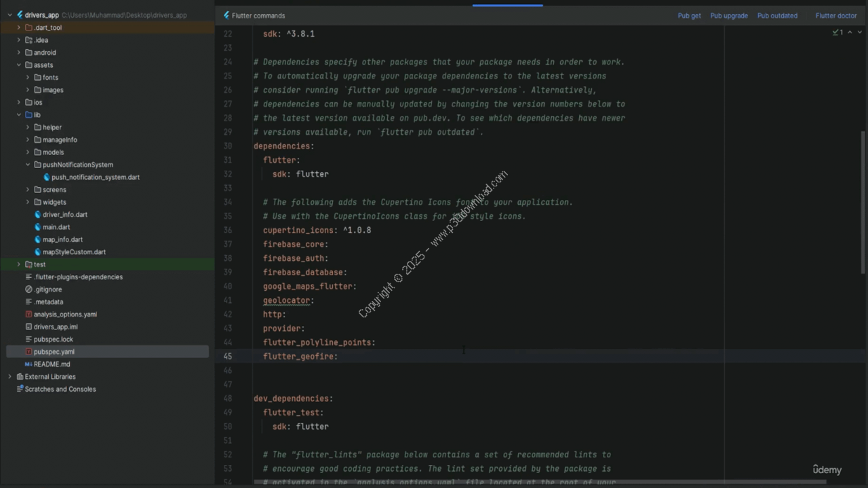This screenshot has width=868, height=488.
Task: Expand the android folder
Action: pyautogui.click(x=19, y=53)
